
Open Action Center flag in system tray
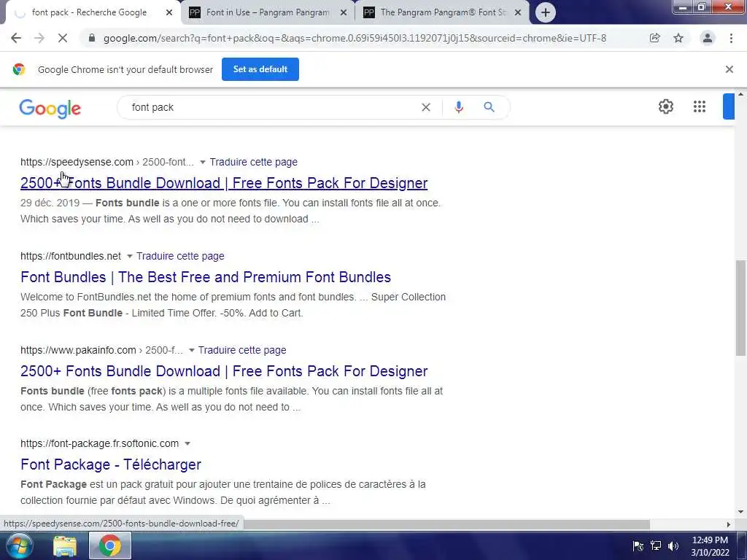pyautogui.click(x=638, y=546)
